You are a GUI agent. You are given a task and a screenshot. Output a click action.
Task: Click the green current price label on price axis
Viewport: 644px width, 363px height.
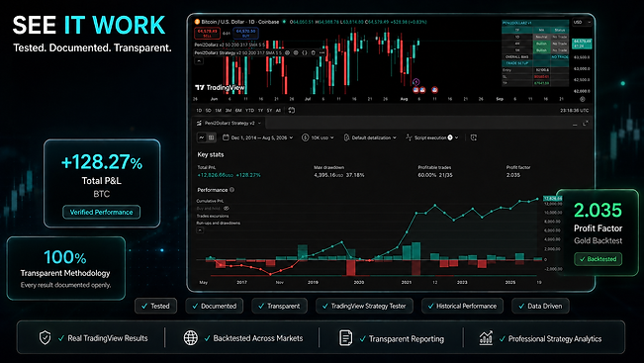click(582, 44)
